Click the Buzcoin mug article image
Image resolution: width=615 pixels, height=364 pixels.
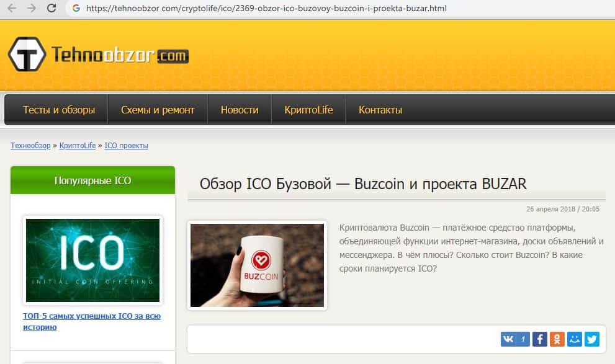pyautogui.click(x=258, y=265)
